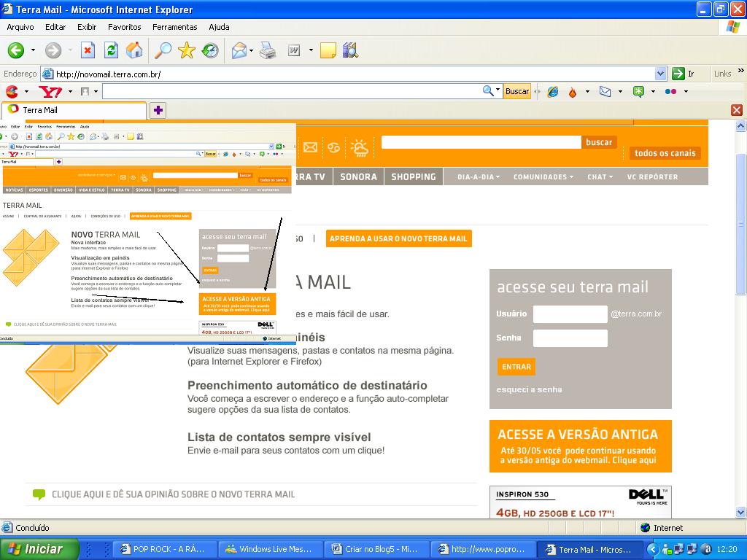Click the Terra site search field
747x560 pixels.
[x=481, y=142]
